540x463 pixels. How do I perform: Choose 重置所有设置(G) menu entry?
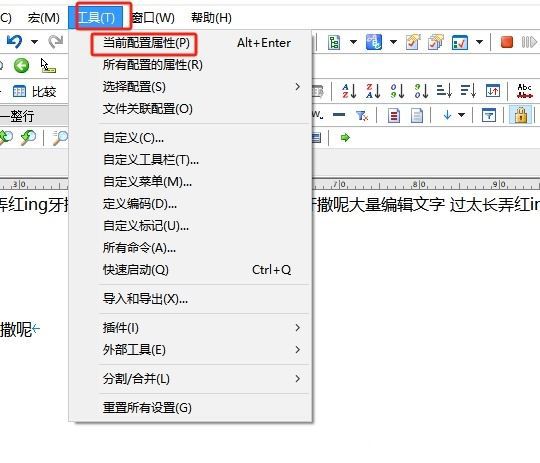coord(190,408)
